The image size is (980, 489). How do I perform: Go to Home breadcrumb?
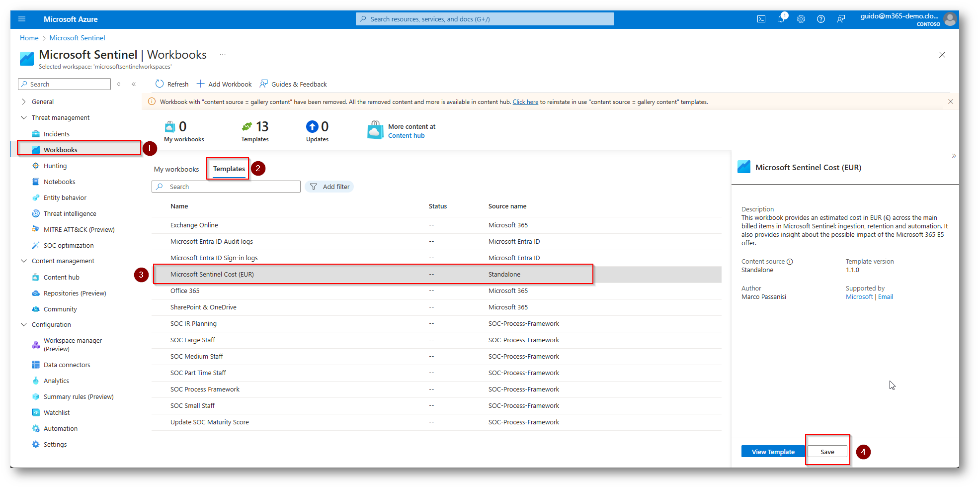tap(29, 38)
